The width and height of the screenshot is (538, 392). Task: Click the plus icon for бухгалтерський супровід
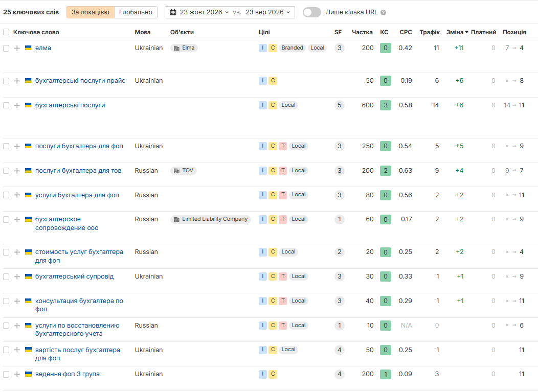(x=17, y=277)
